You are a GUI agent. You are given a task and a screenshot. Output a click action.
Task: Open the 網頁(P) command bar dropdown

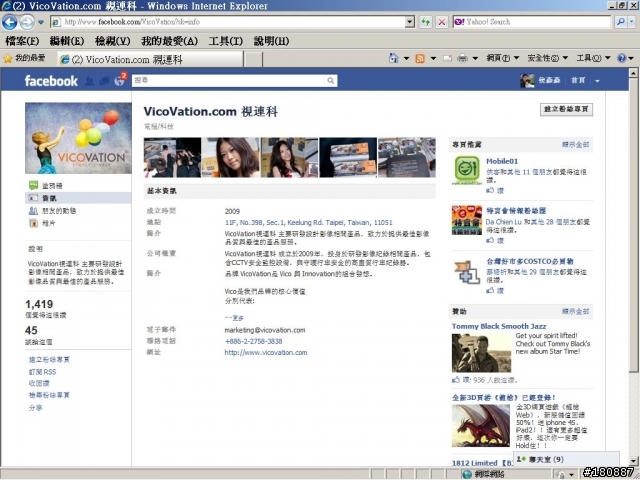[x=503, y=58]
